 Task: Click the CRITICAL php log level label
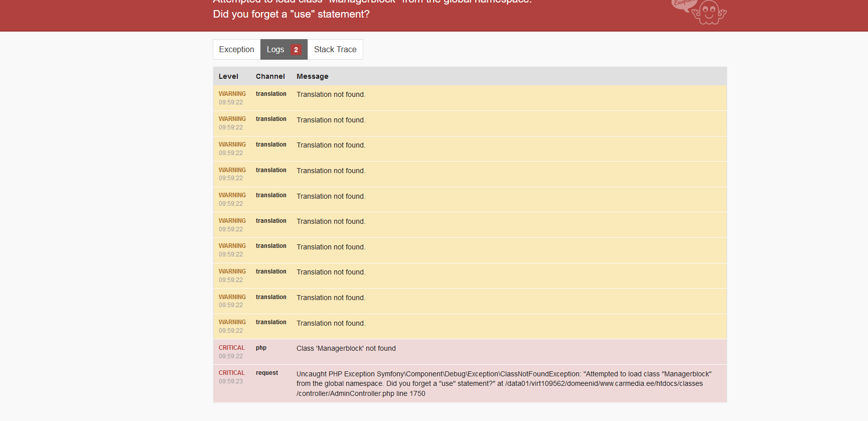coord(231,348)
